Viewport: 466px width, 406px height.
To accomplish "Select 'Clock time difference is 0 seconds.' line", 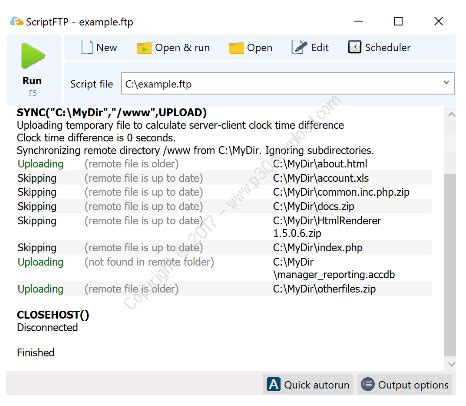I will [96, 138].
